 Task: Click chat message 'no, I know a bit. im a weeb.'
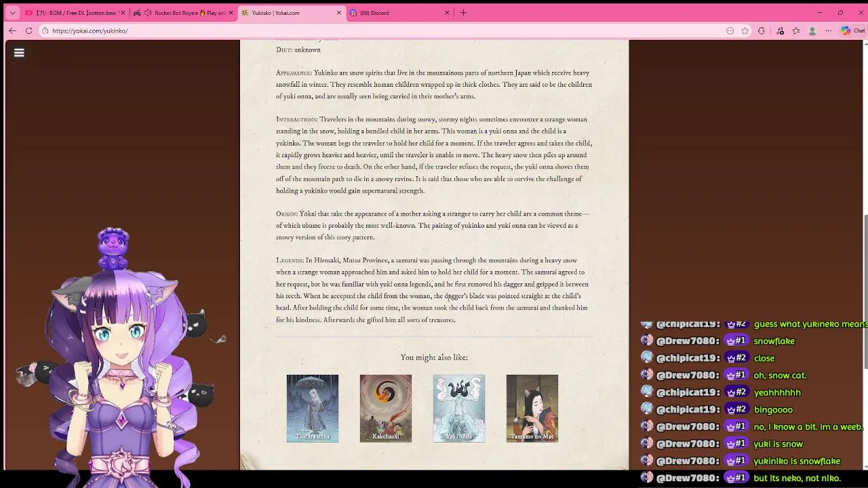(x=808, y=426)
